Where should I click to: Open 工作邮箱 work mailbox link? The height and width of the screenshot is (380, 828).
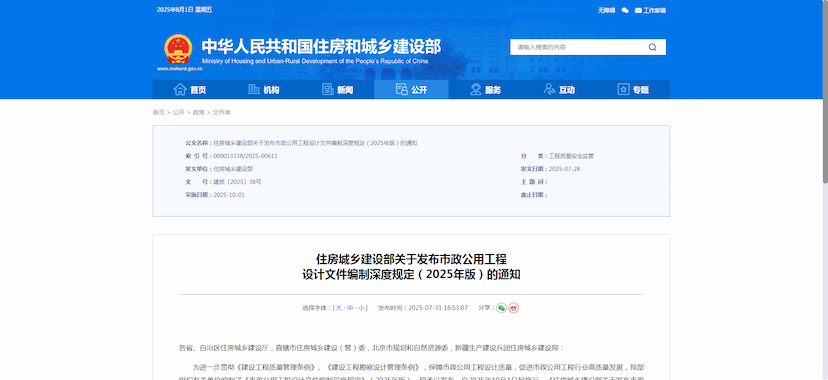click(x=650, y=10)
